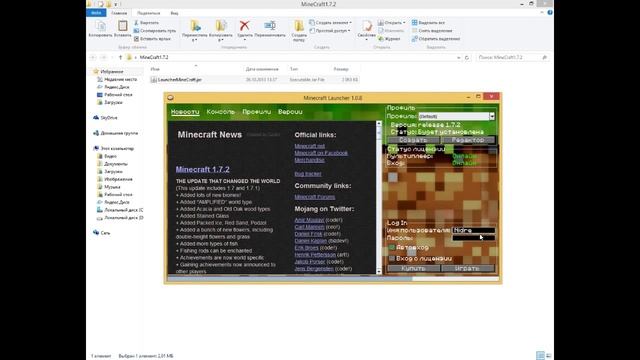The height and width of the screenshot is (360, 640).
Task: Select the Профили tab in Minecraft Launcher
Action: (x=256, y=112)
